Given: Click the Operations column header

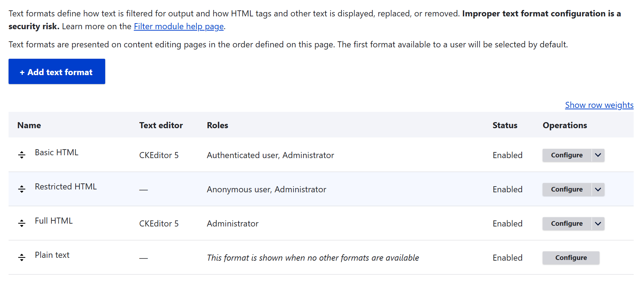Looking at the screenshot, I should click(x=564, y=125).
